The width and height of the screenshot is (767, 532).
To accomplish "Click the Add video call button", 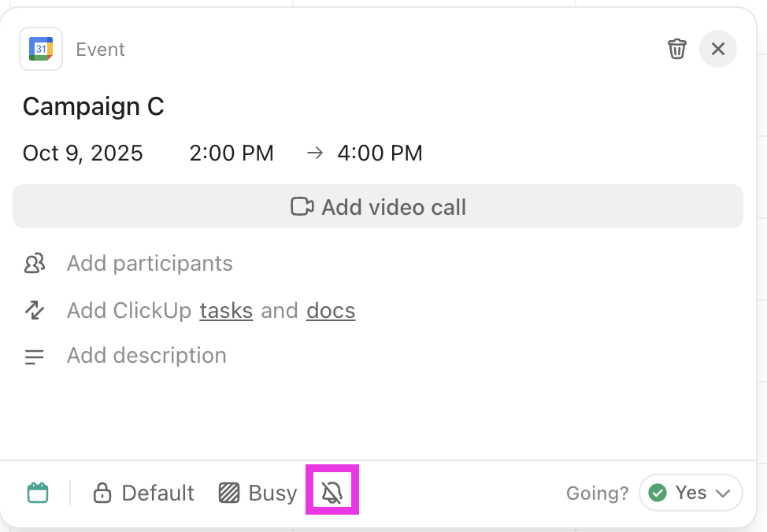I will click(x=378, y=206).
